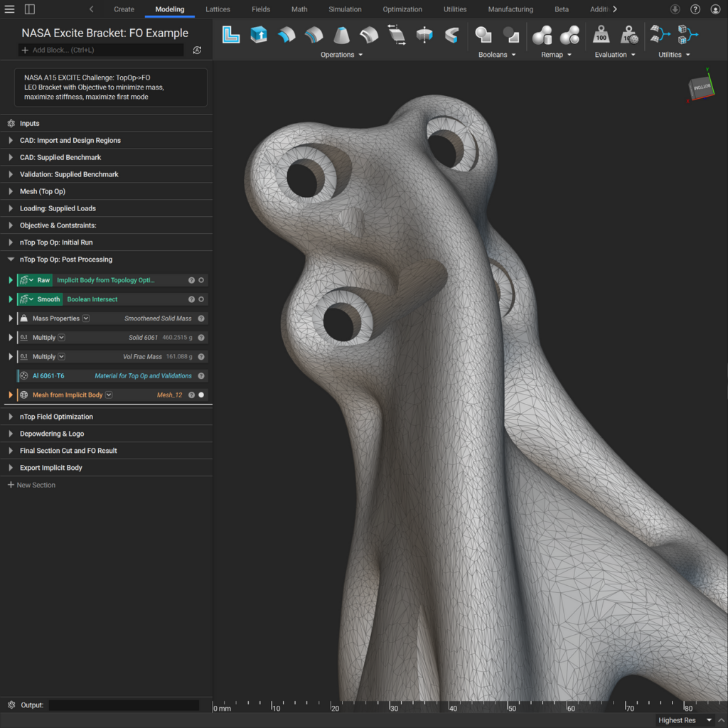Click the Add Block search field

[101, 50]
